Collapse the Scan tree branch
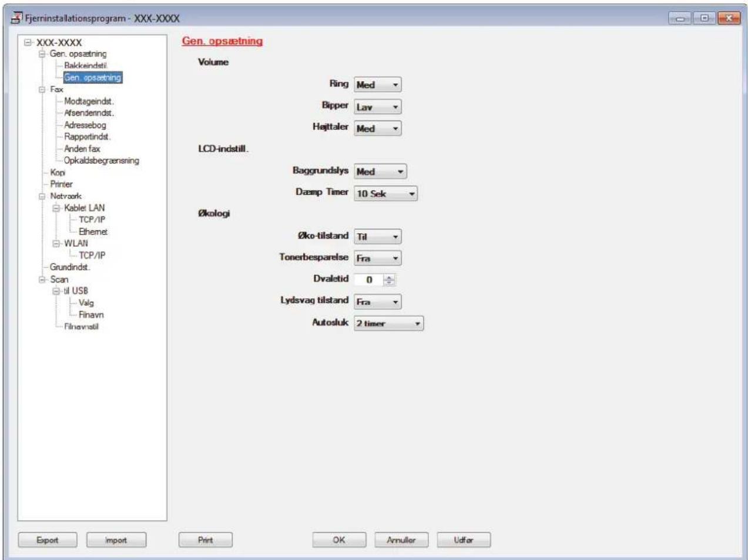The height and width of the screenshot is (560, 748). coord(42,280)
